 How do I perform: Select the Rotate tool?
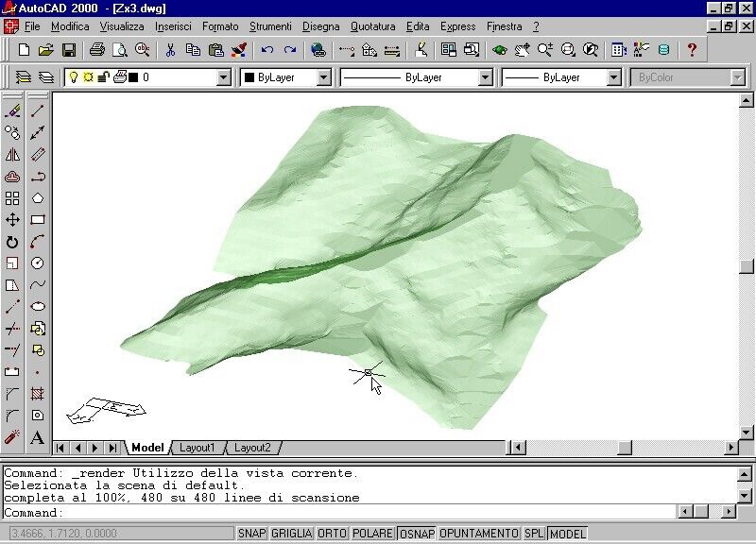point(12,242)
